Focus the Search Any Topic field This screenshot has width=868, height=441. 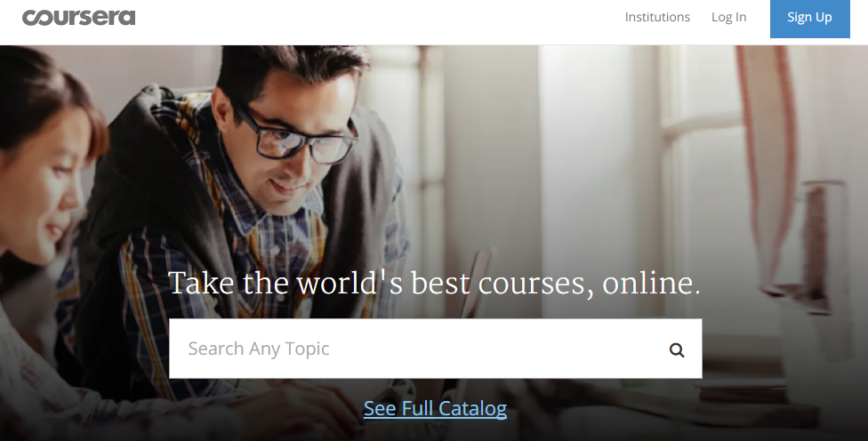[x=435, y=349]
